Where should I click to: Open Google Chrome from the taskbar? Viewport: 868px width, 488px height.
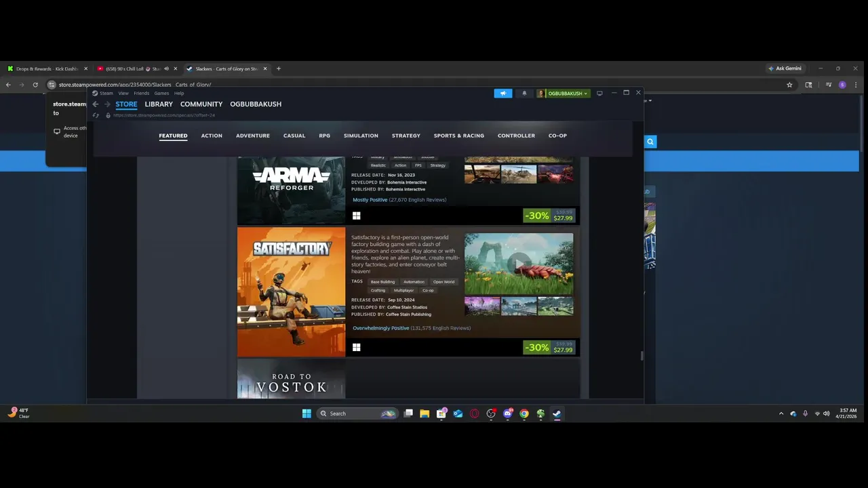[x=524, y=413]
